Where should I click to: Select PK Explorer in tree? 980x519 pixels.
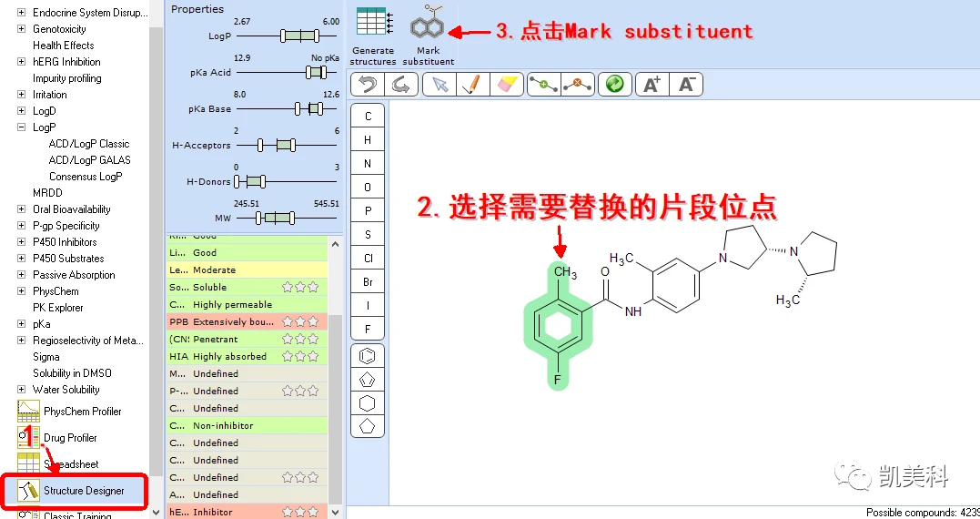tap(57, 308)
